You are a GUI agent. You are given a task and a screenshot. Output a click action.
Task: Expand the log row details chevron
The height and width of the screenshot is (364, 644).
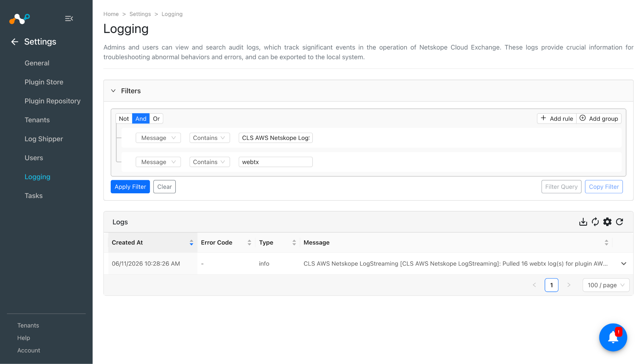(624, 264)
